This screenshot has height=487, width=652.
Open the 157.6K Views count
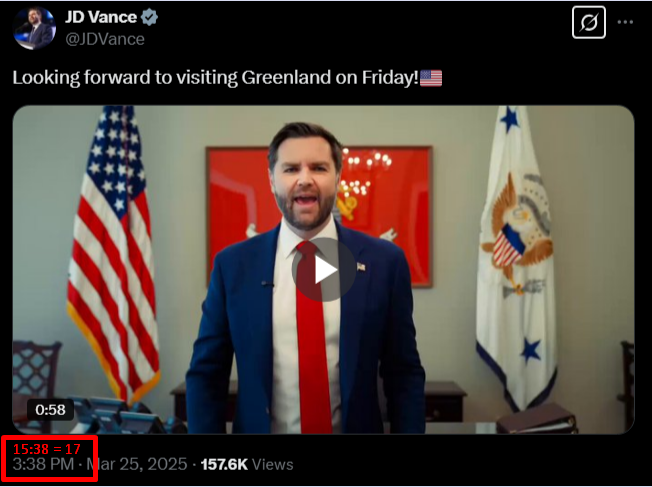tap(247, 464)
